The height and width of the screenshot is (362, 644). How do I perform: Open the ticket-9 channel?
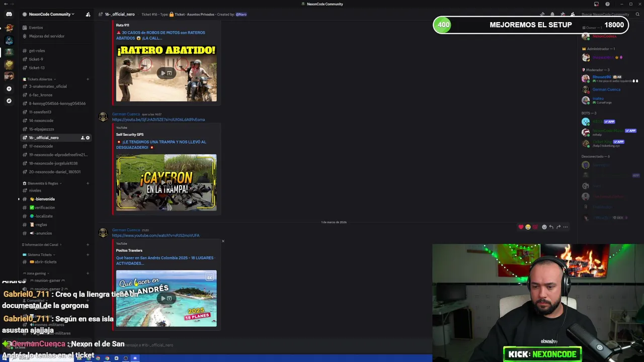36,59
